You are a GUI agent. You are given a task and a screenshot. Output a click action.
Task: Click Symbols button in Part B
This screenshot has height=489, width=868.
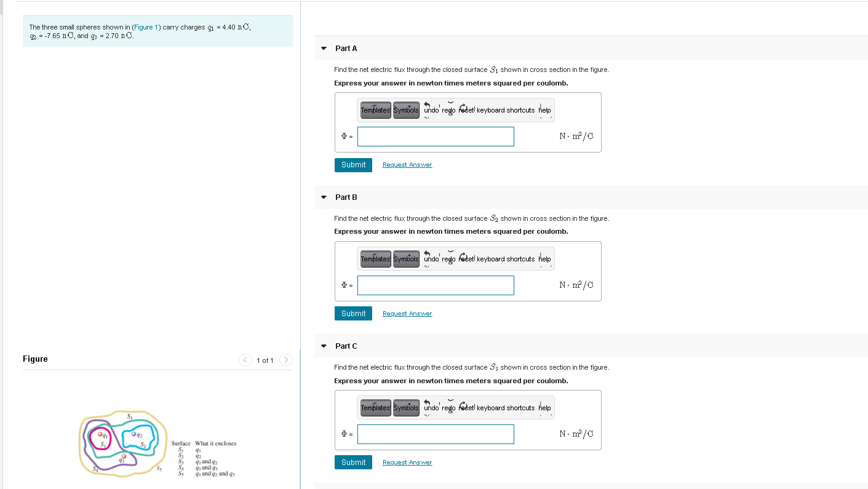point(406,259)
